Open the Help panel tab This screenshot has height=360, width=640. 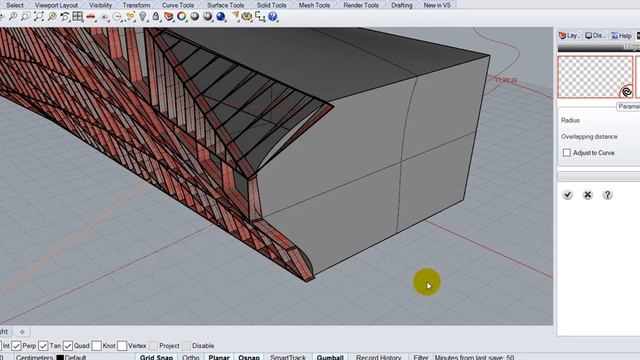click(x=621, y=36)
